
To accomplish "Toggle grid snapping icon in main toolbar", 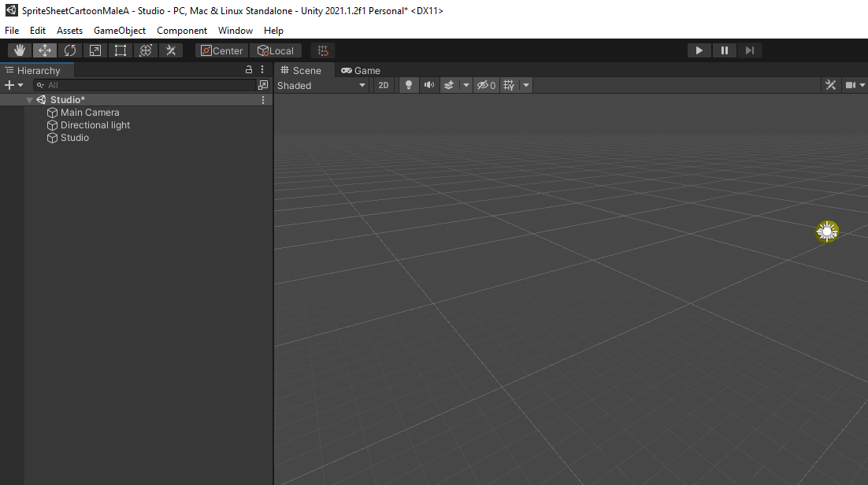I will pyautogui.click(x=323, y=50).
